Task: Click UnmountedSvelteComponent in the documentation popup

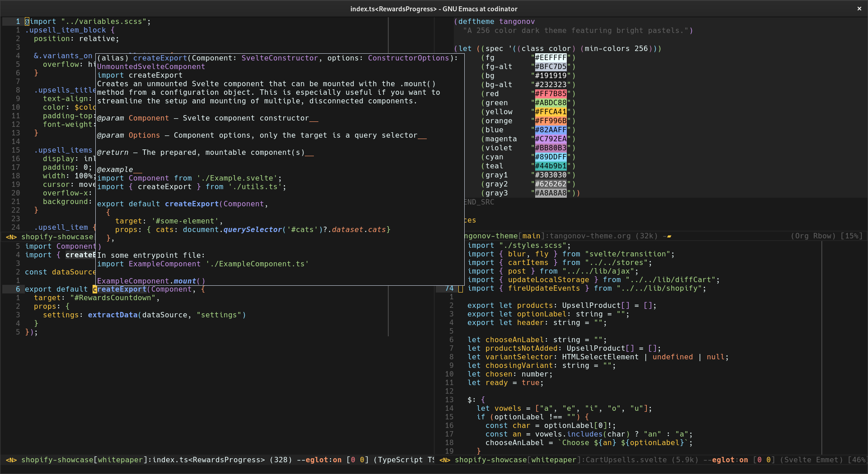Action: tap(151, 67)
